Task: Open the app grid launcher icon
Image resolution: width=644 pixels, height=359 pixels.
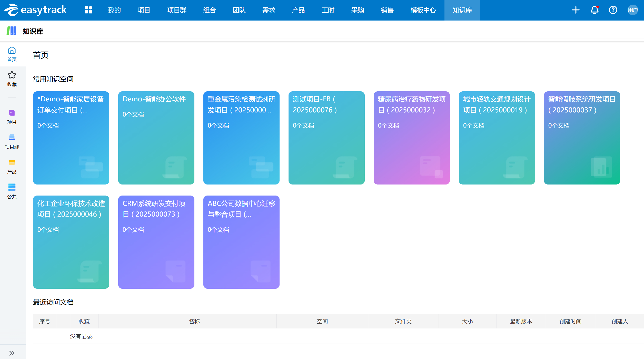Action: click(x=88, y=10)
